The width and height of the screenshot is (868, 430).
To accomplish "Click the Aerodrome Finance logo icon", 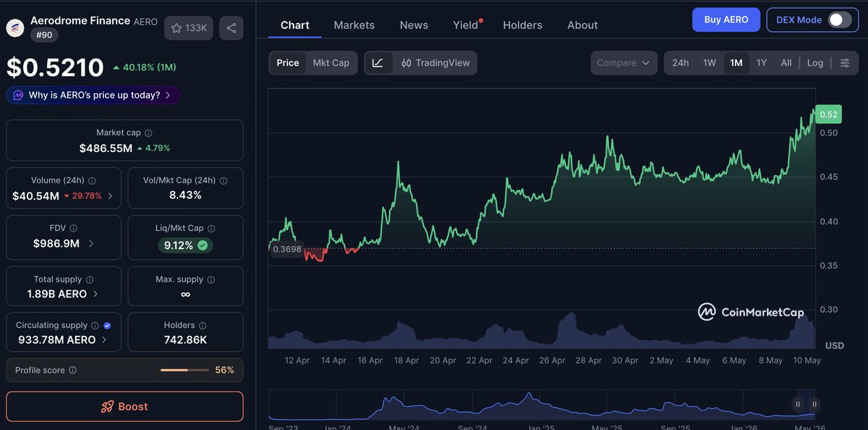I will pyautogui.click(x=15, y=28).
